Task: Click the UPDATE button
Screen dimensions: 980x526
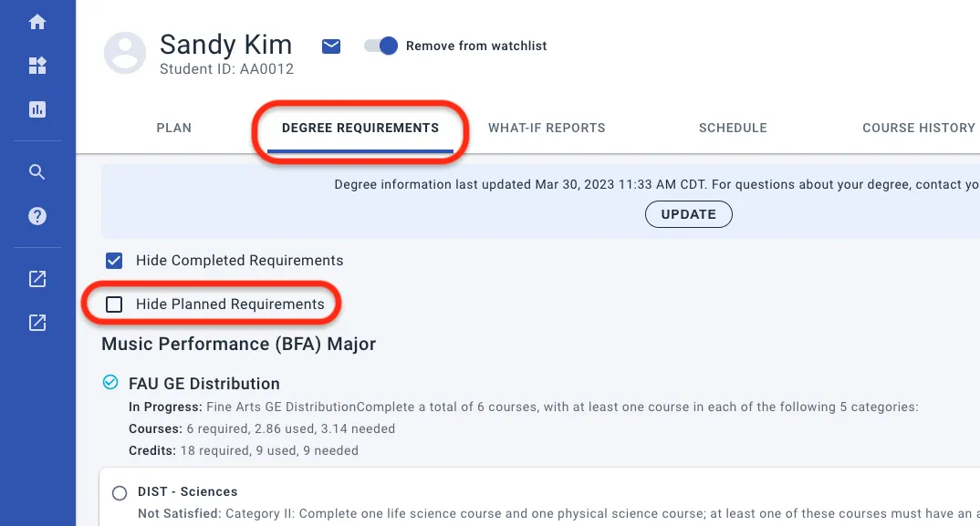Action: point(689,214)
